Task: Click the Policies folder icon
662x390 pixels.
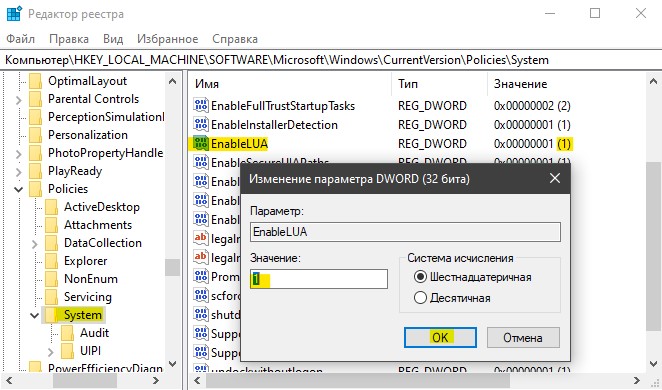Action: [x=35, y=189]
